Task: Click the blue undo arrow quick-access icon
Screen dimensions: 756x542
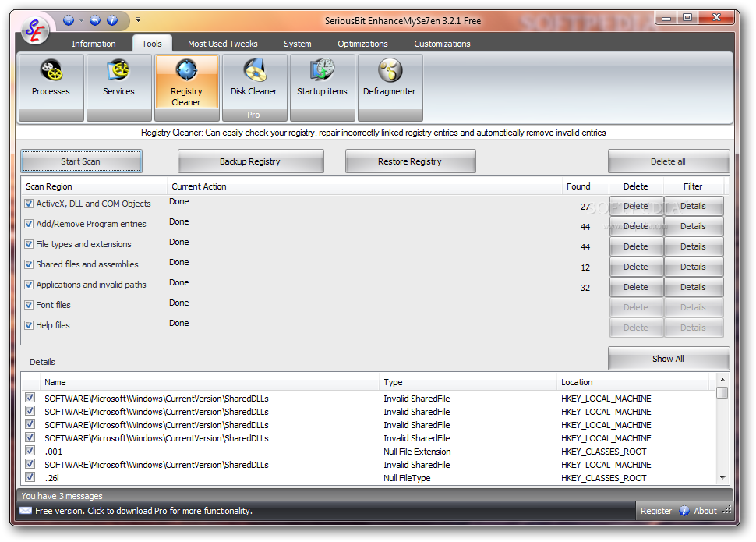Action: [95, 20]
